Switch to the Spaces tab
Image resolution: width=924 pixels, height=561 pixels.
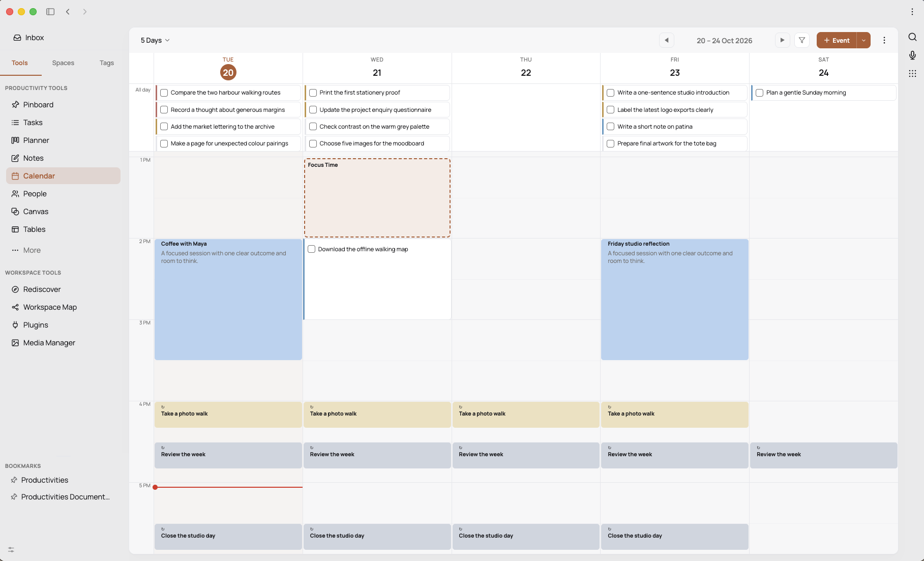tap(63, 63)
